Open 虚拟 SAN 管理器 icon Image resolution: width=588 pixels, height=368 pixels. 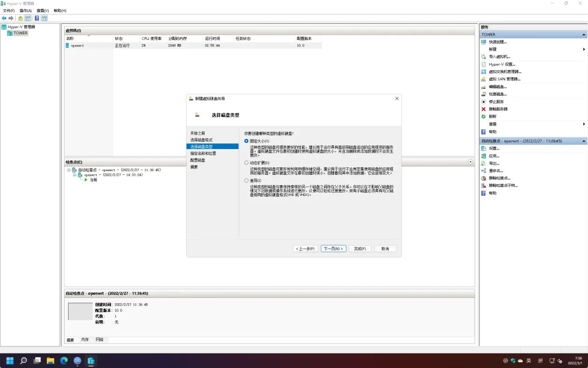click(484, 79)
